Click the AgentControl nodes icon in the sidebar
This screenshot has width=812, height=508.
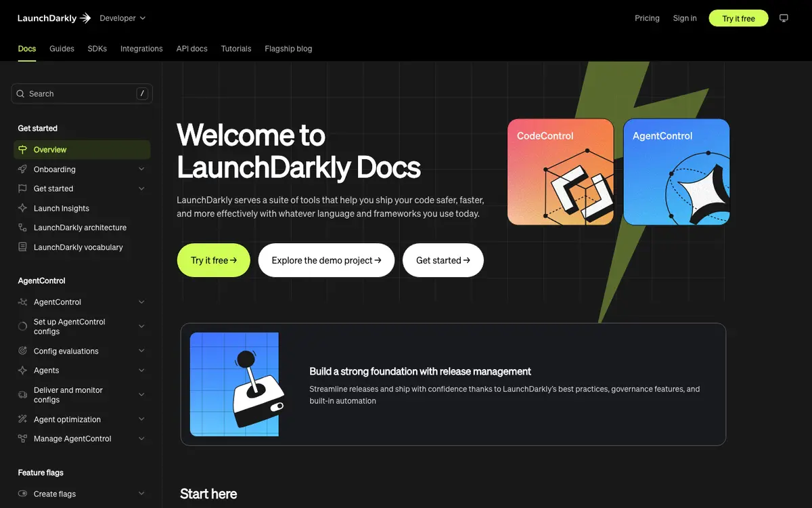(x=22, y=302)
